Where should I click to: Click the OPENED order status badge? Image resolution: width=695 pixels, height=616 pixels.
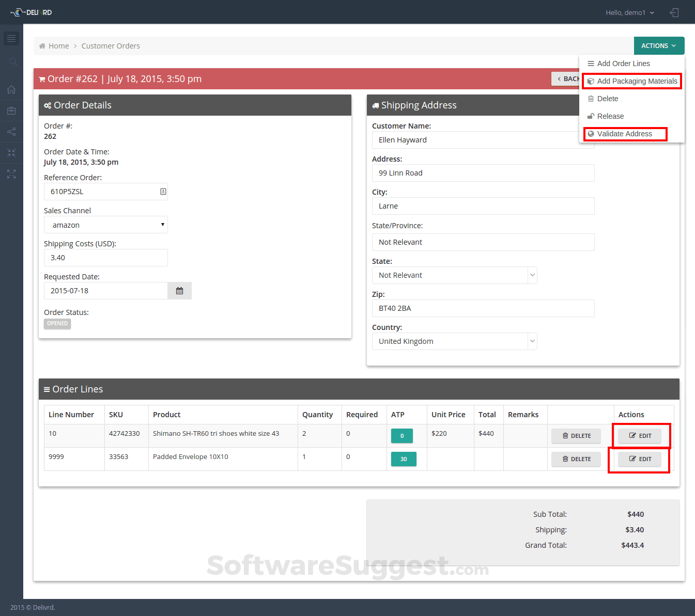pos(57,323)
